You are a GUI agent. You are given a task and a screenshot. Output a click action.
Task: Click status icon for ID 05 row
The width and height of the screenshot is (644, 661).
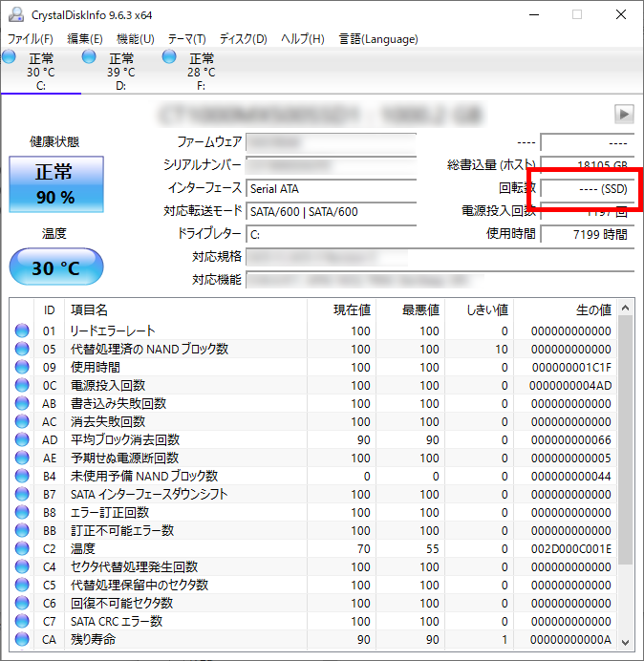22,349
